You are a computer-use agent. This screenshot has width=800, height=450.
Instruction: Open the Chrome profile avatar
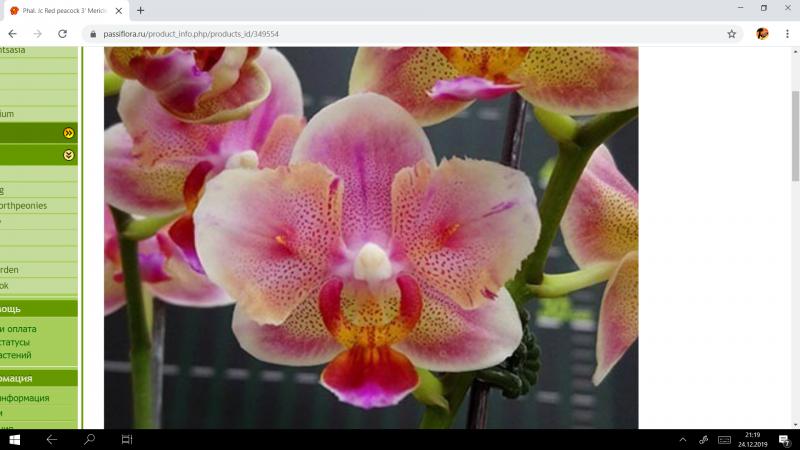coord(762,33)
